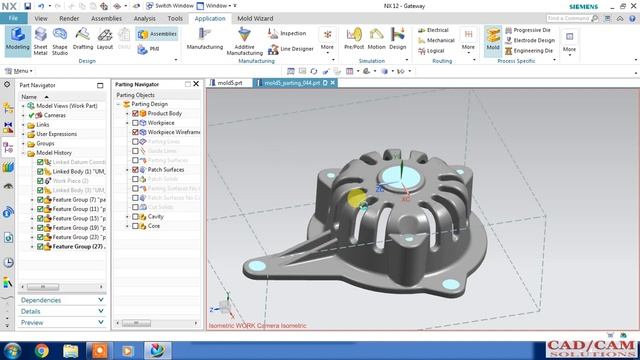This screenshot has width=640, height=360.
Task: Switch to the Render ribbon tab
Action: pos(69,18)
